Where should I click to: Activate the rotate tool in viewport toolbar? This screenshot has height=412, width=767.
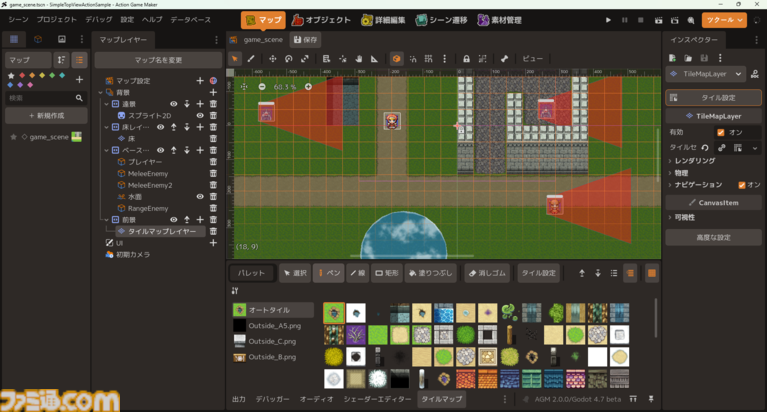tap(289, 59)
